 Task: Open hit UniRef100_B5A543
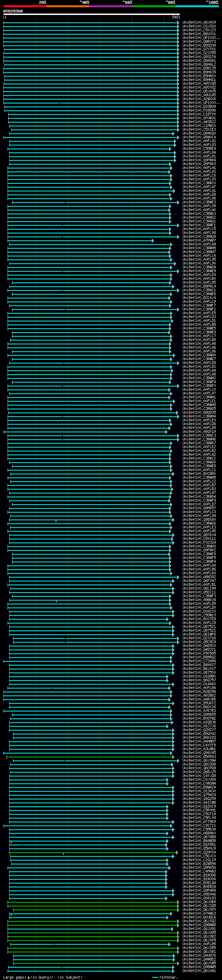[199, 756]
